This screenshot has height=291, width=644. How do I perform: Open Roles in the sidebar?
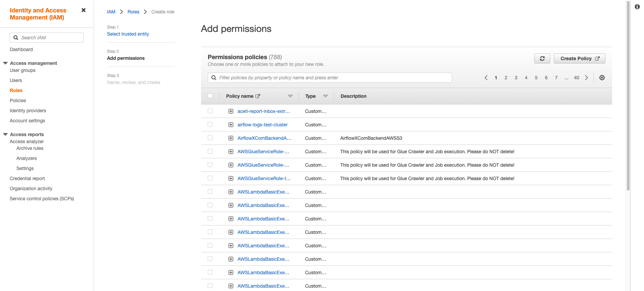(16, 90)
